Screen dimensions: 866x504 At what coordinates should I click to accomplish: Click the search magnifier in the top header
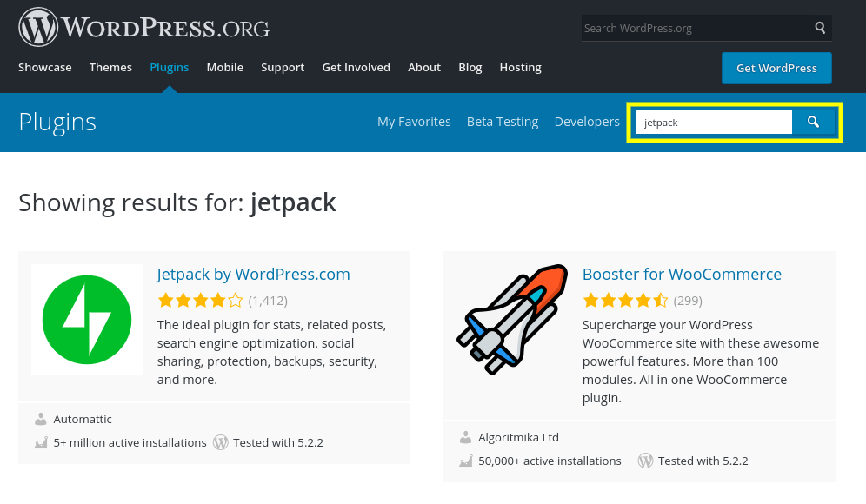pos(819,28)
